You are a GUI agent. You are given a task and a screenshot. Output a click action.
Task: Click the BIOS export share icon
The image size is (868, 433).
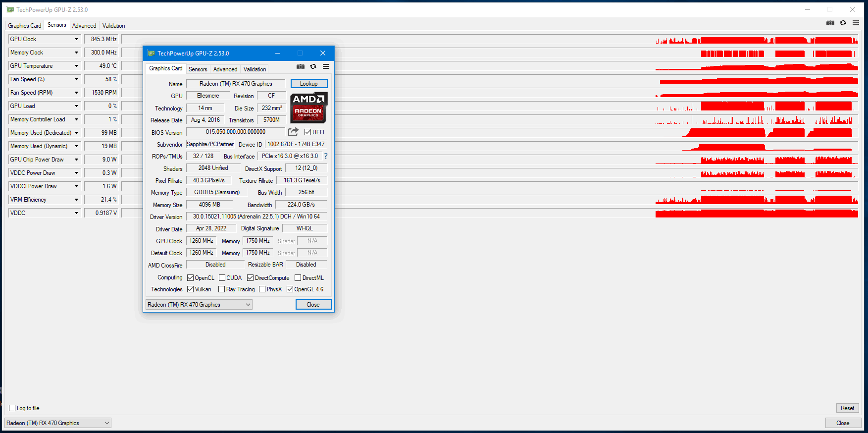[293, 132]
